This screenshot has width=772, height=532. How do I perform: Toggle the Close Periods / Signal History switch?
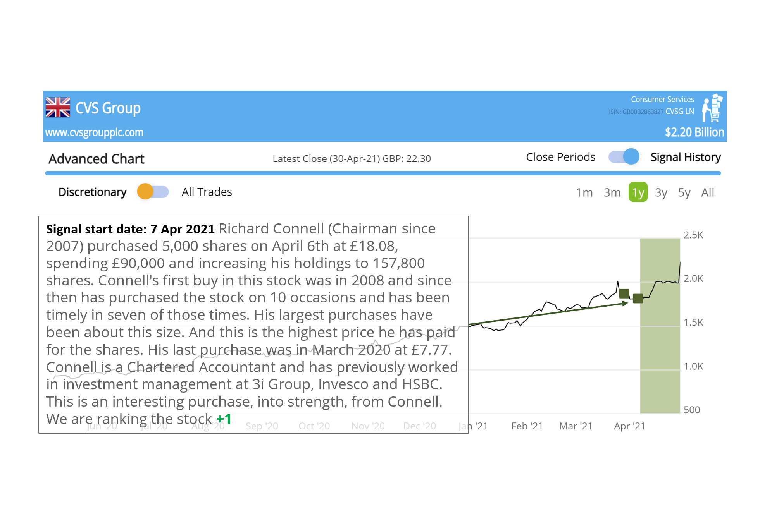624,157
